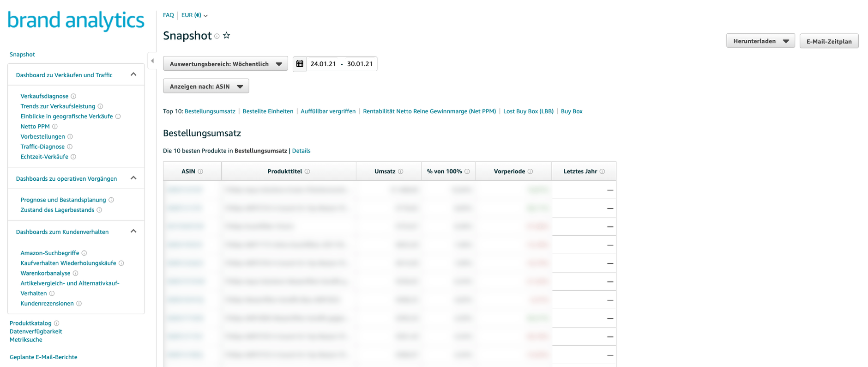Collapse Dashboards zum Kundenverhalten section
Image resolution: width=868 pixels, height=367 pixels.
pyautogui.click(x=133, y=231)
